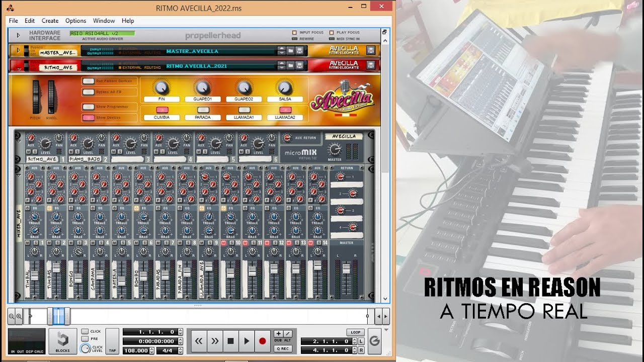The height and width of the screenshot is (362, 644).
Task: Stop playback with the stop button
Action: (230, 341)
